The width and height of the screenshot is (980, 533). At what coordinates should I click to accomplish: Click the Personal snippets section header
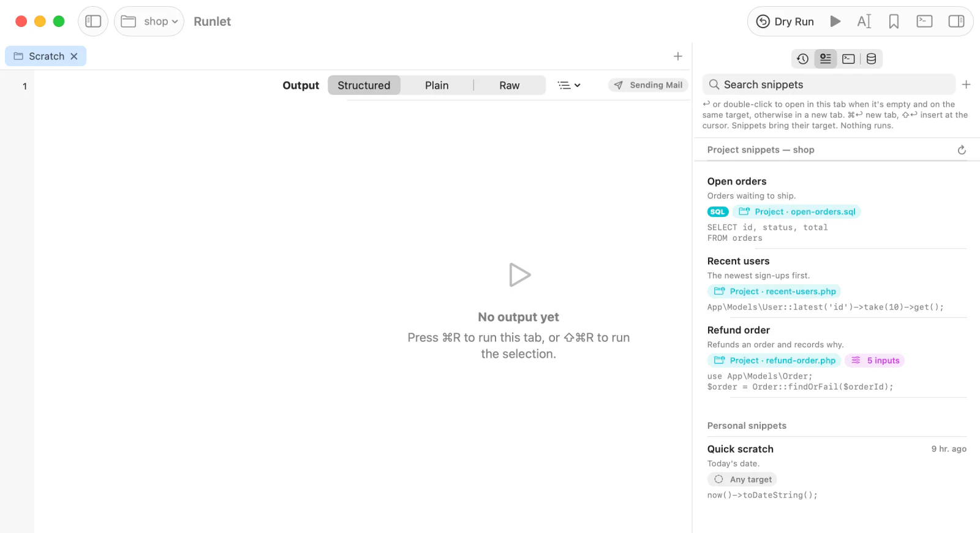[x=747, y=426]
